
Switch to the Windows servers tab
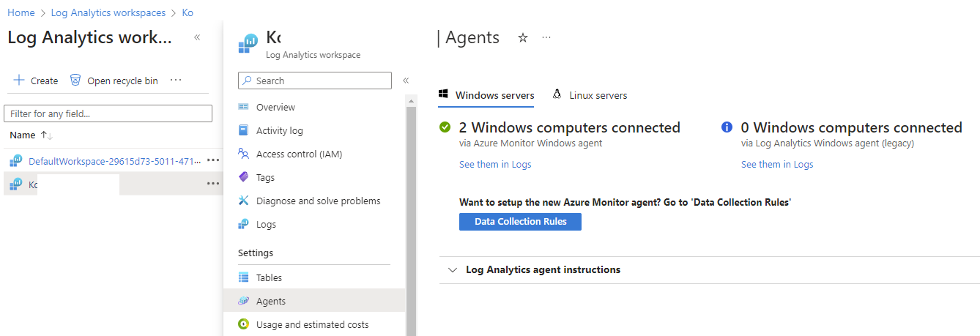486,95
